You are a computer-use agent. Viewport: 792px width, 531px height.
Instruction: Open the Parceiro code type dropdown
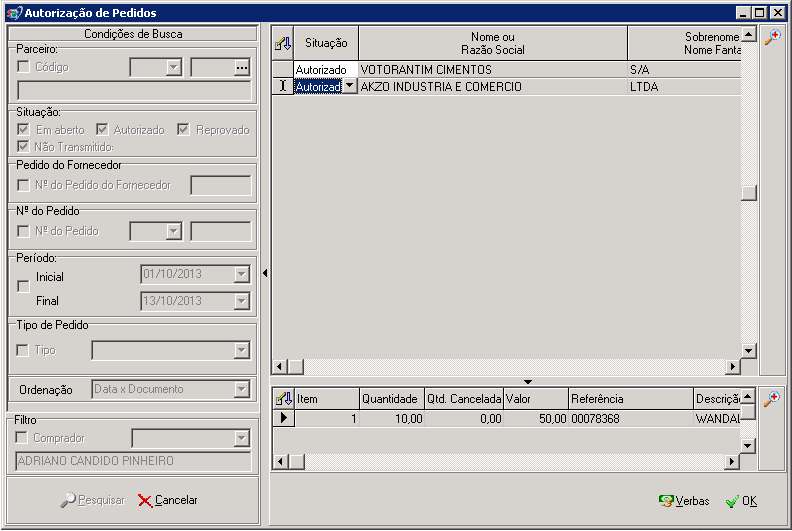(x=174, y=67)
